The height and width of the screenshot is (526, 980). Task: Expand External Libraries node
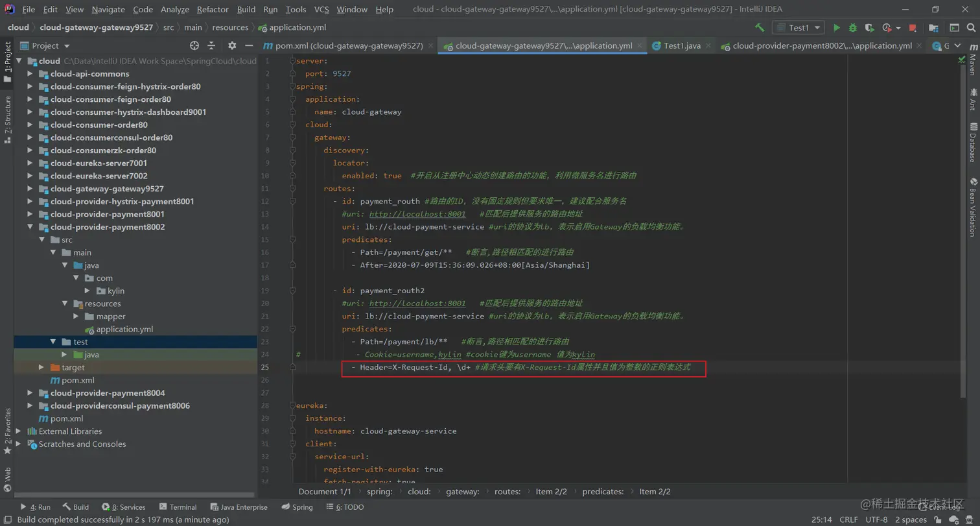18,431
